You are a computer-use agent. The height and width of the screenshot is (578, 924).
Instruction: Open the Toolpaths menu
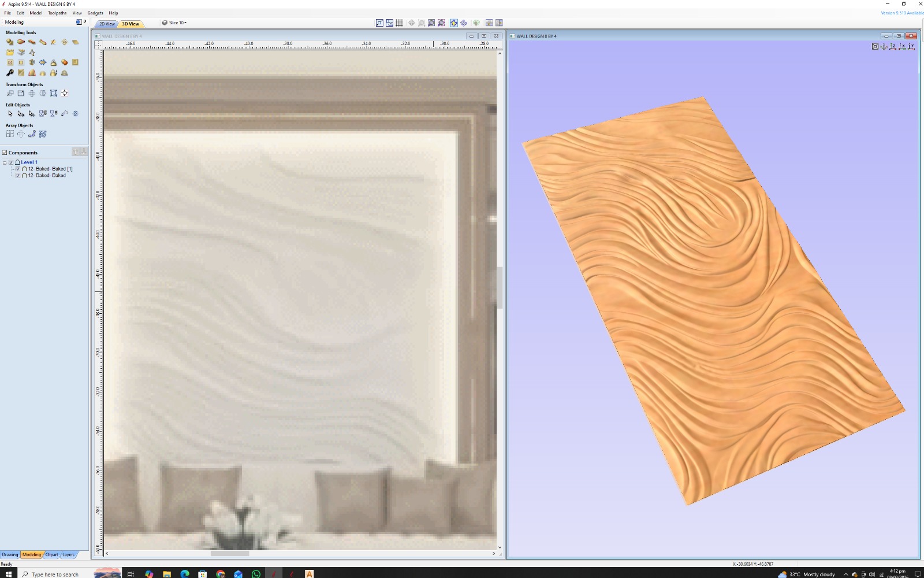[x=57, y=13]
